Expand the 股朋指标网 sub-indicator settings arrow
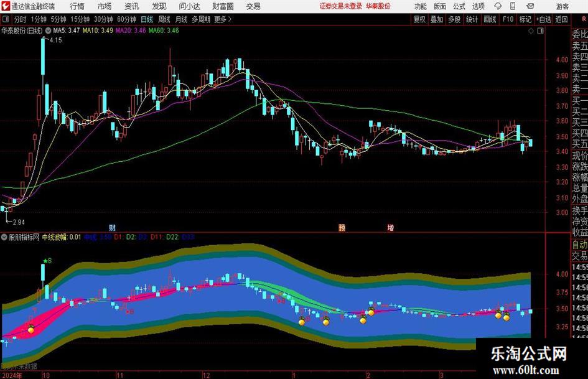588x379 pixels. tap(4, 236)
